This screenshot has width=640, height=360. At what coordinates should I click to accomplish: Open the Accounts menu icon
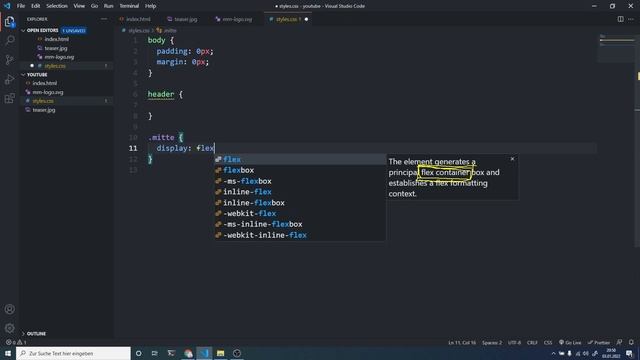pos(9,309)
